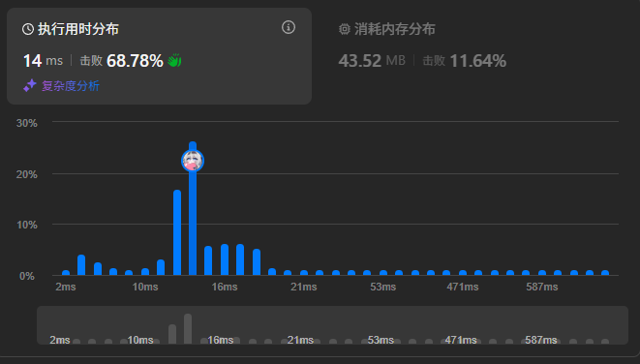The image size is (640, 364).
Task: Click the small bar above 53ms label
Action: pos(383,273)
